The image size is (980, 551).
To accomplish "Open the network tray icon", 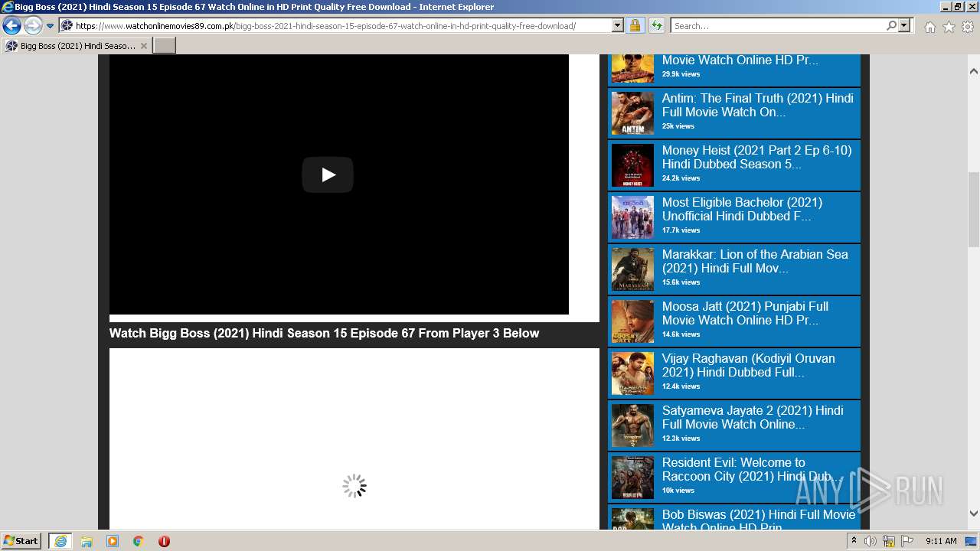I will coord(889,541).
